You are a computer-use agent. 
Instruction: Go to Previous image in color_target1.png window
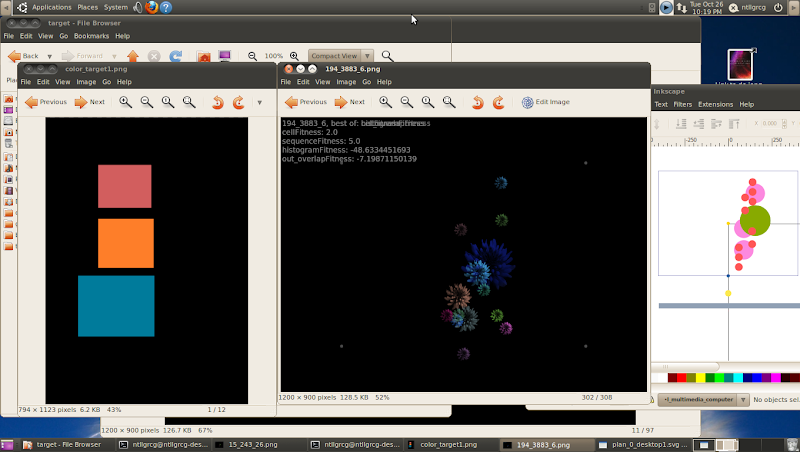[x=46, y=102]
